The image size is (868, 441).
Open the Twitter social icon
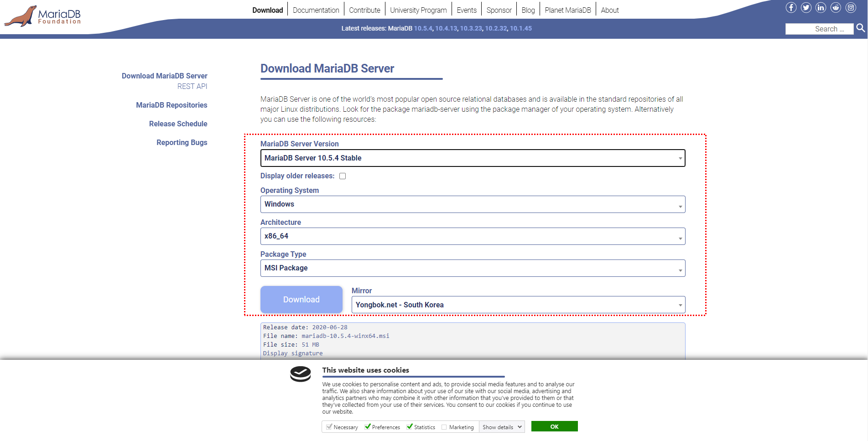coord(806,7)
